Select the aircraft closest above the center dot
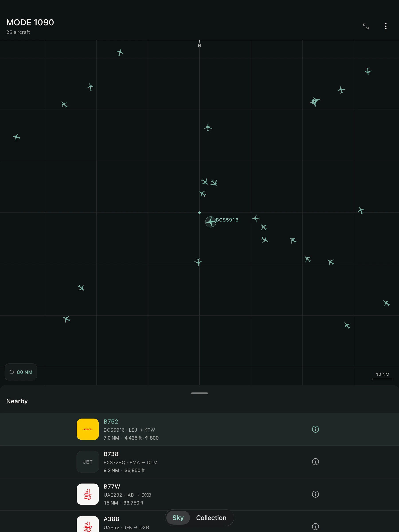The width and height of the screenshot is (399, 532). point(203,194)
